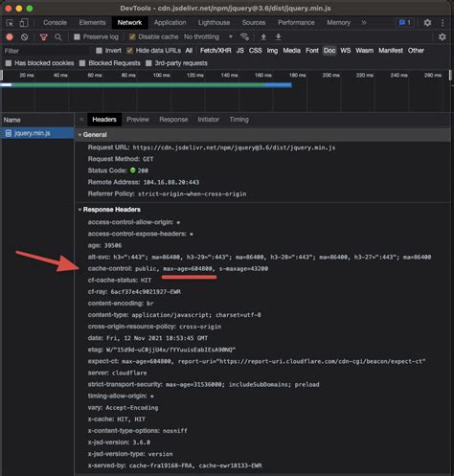Select the Network tab

tap(129, 23)
